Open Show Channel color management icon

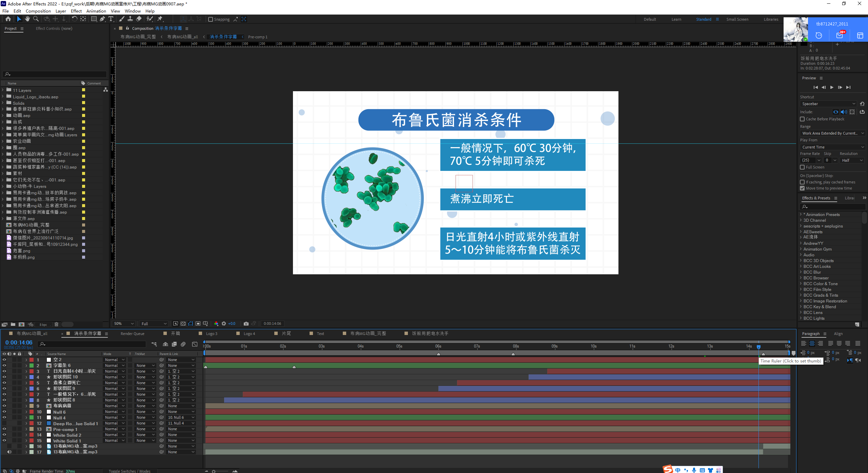pos(216,323)
